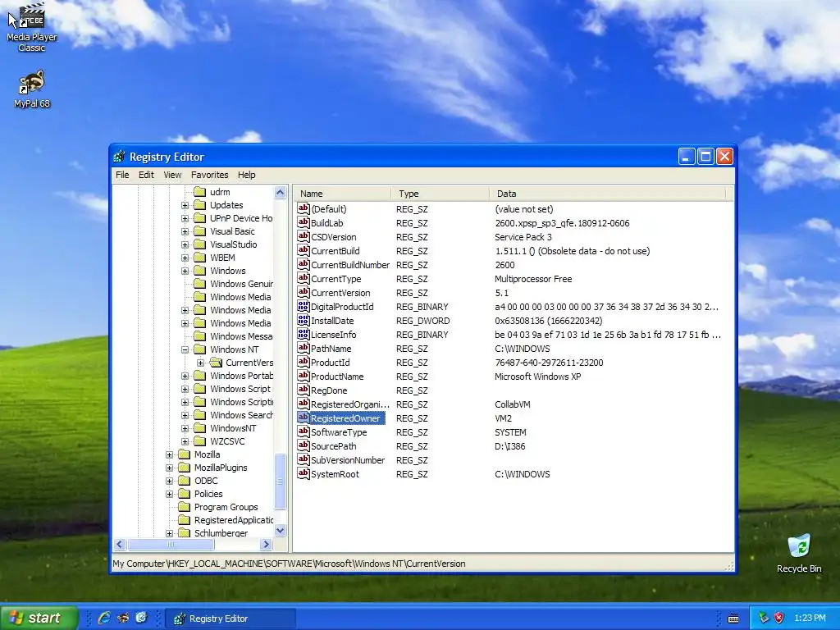Click the Start button

(x=39, y=618)
